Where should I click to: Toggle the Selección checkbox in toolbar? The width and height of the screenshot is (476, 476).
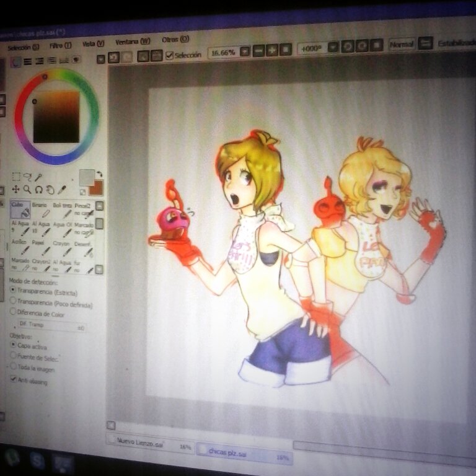click(x=169, y=55)
